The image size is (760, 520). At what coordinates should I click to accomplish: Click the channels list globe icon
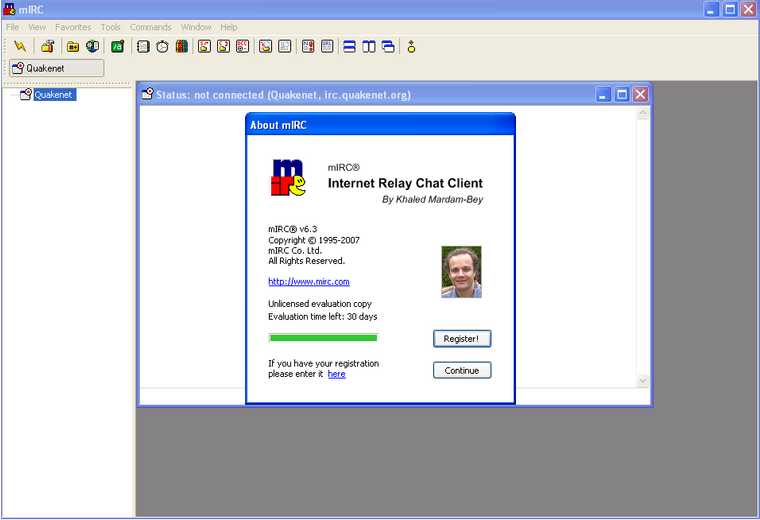tap(92, 47)
